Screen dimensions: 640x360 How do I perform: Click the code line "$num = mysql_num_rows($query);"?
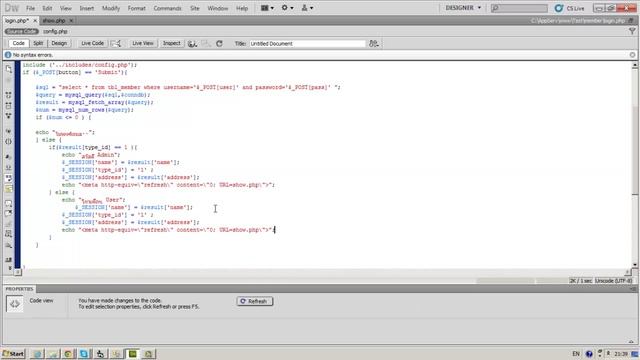[x=84, y=110]
